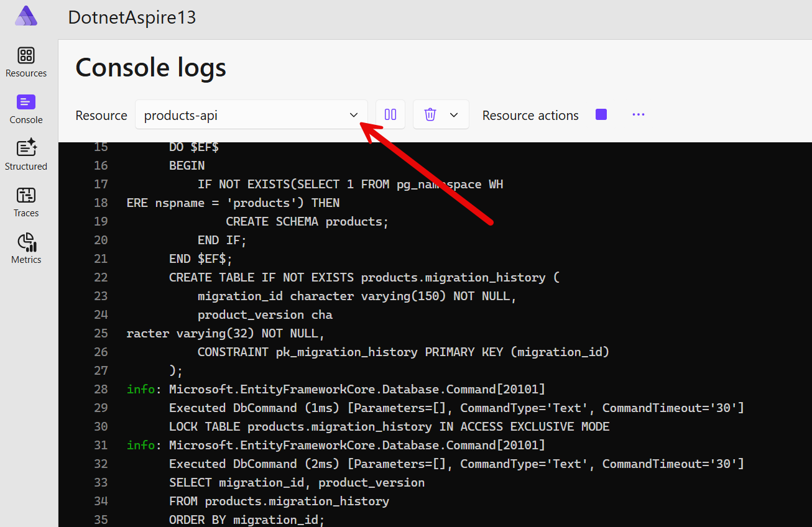Select the Console sidebar item

[x=26, y=109]
